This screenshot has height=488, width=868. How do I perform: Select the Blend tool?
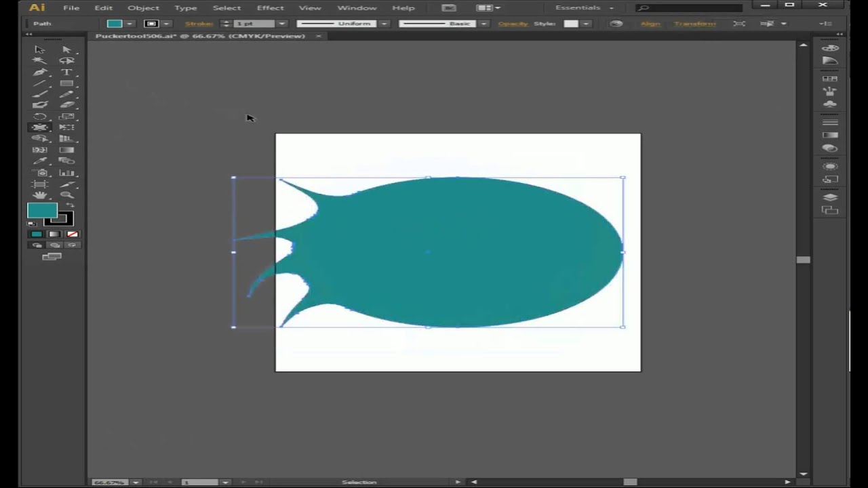click(x=66, y=161)
